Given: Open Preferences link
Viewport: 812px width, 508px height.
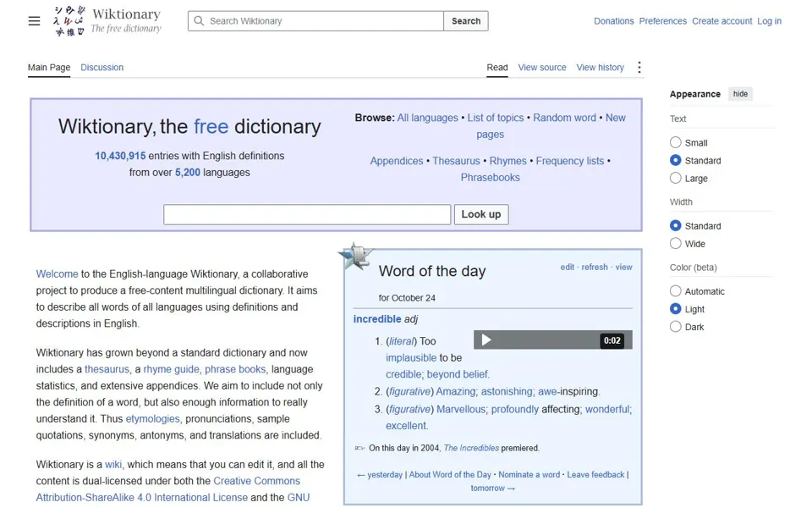Looking at the screenshot, I should coord(663,20).
